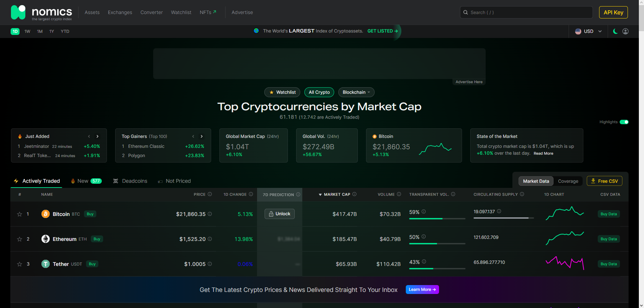Viewport: 644px width, 308px height.
Task: Click info icon next to Bitcoin circulating supply
Action: [499, 211]
